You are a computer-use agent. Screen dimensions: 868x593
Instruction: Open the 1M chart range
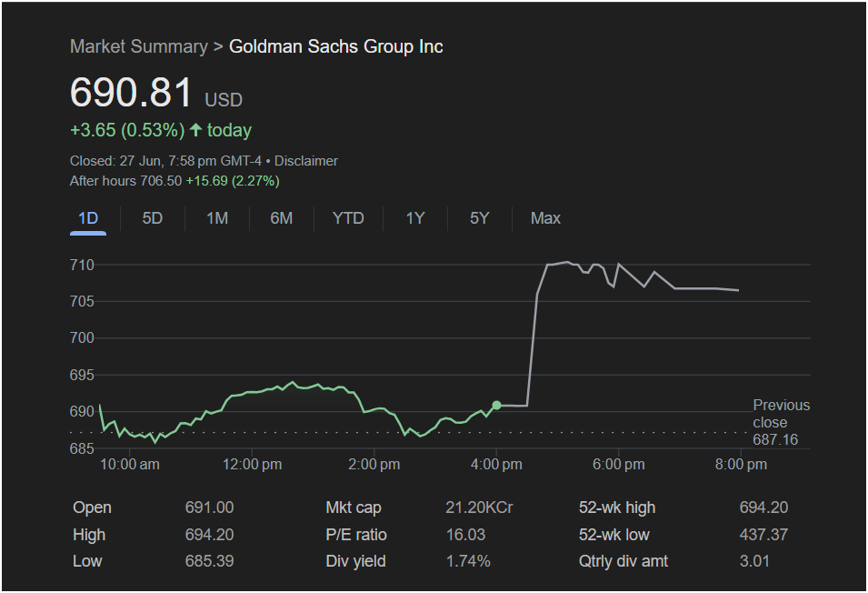(217, 218)
